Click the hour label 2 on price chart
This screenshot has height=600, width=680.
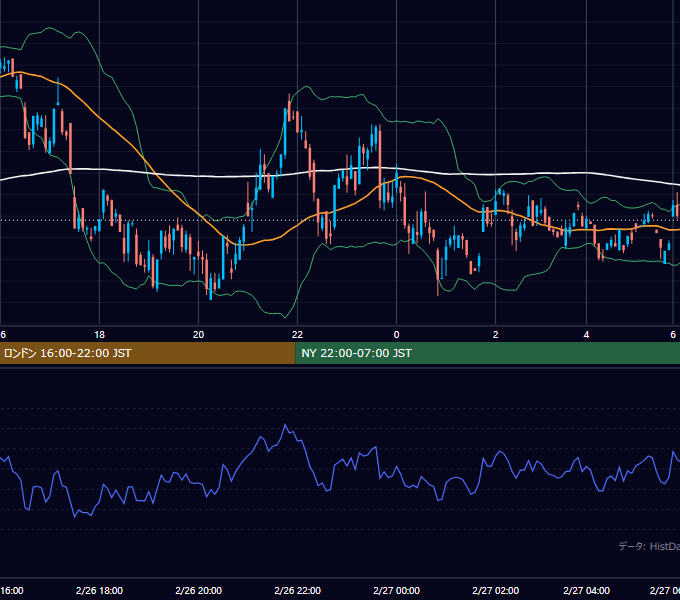pyautogui.click(x=495, y=334)
